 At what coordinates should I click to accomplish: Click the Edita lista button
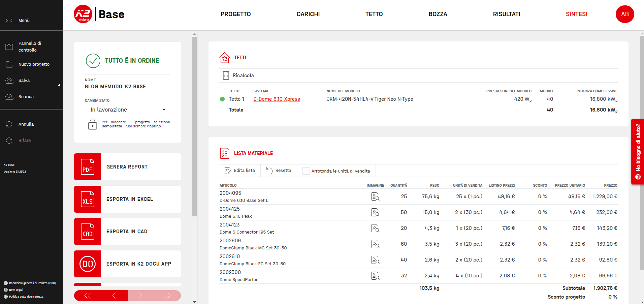240,171
